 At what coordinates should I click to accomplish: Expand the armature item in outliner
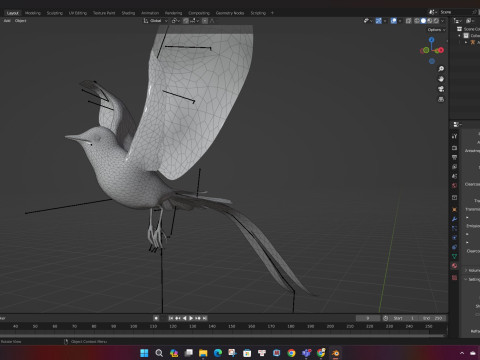pyautogui.click(x=466, y=42)
